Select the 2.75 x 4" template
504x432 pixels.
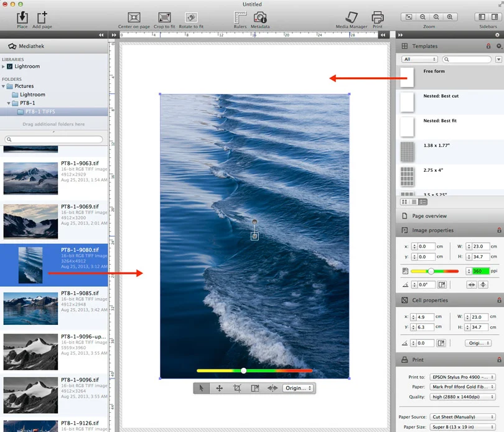click(450, 177)
